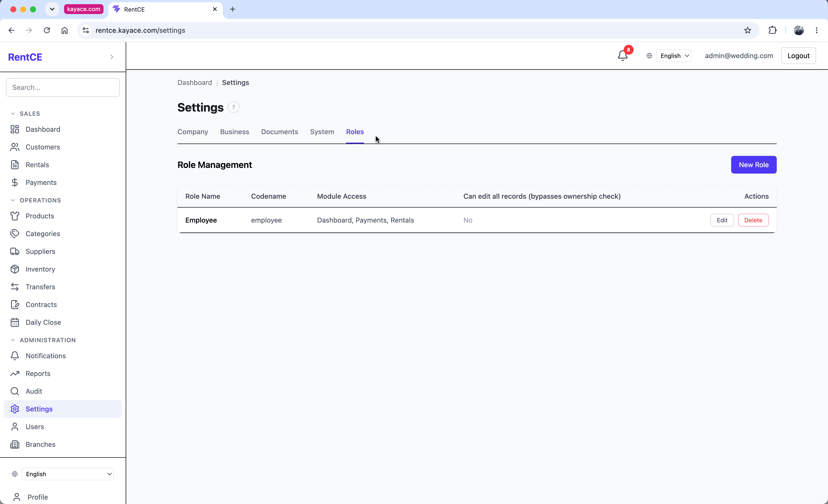Click the Dashboard breadcrumb link

(x=195, y=82)
